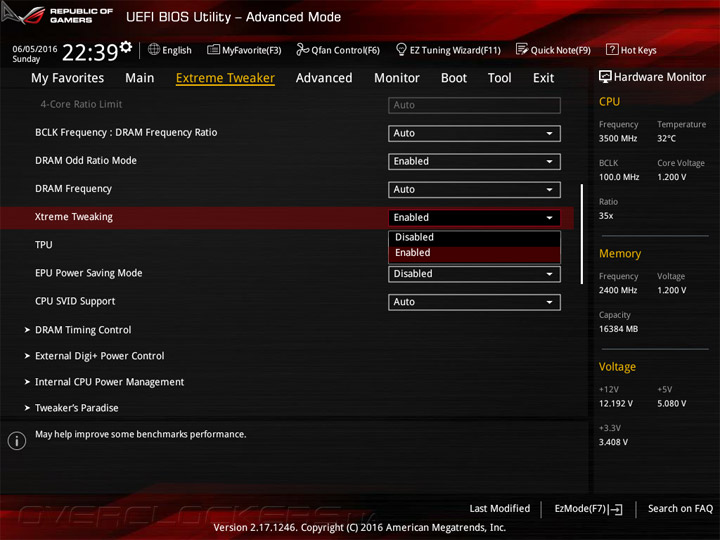Click the +12V reading 12.192 V
Image resolution: width=720 pixels, height=540 pixels.
(x=615, y=404)
